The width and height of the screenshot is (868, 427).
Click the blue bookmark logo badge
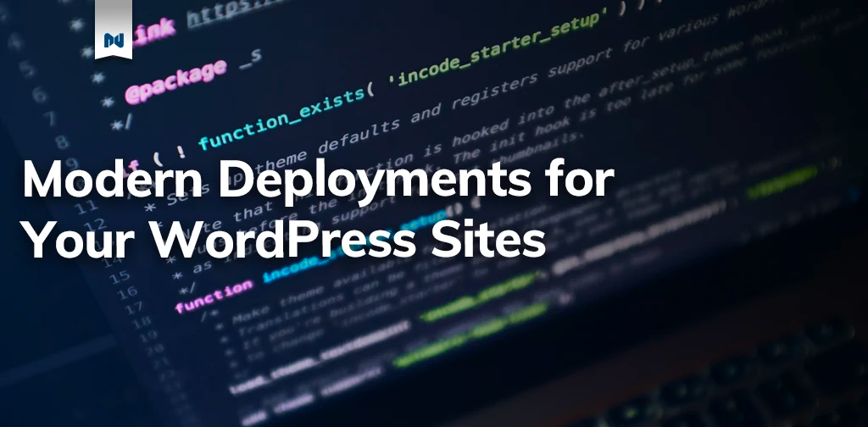pyautogui.click(x=114, y=30)
